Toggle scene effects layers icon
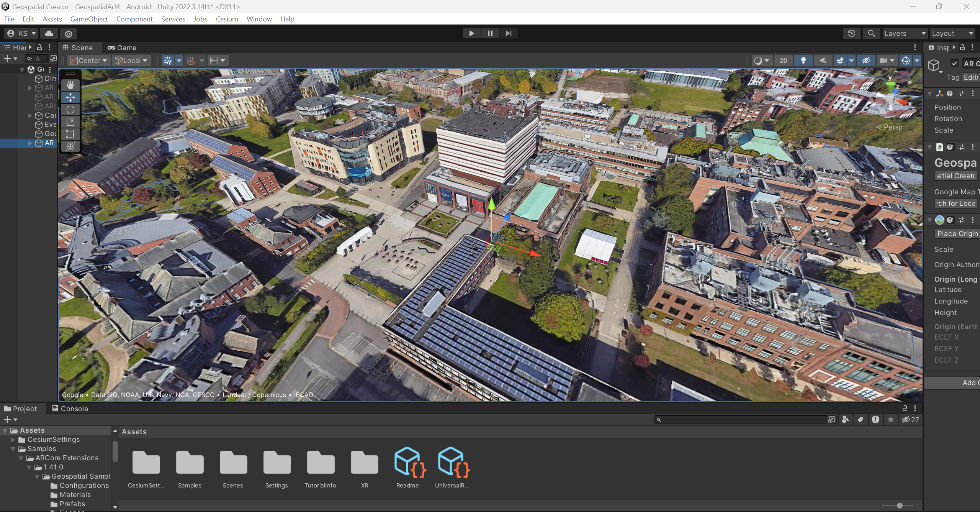Screen dimensions: 980x512 pyautogui.click(x=840, y=61)
